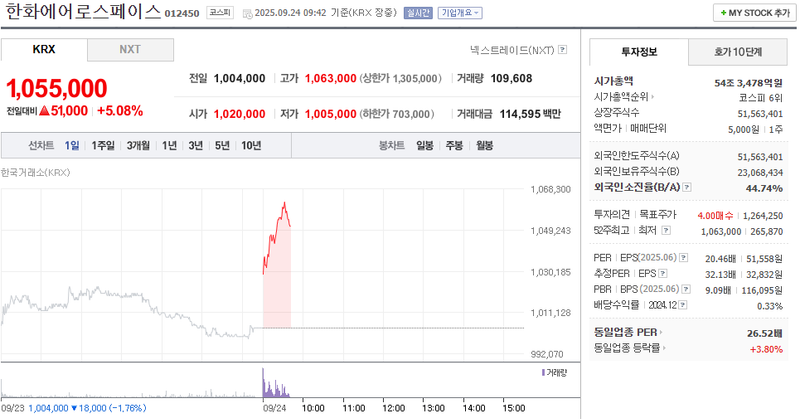Add stock with MY STOCK 추가 button
This screenshot has height=419, width=800.
[755, 13]
